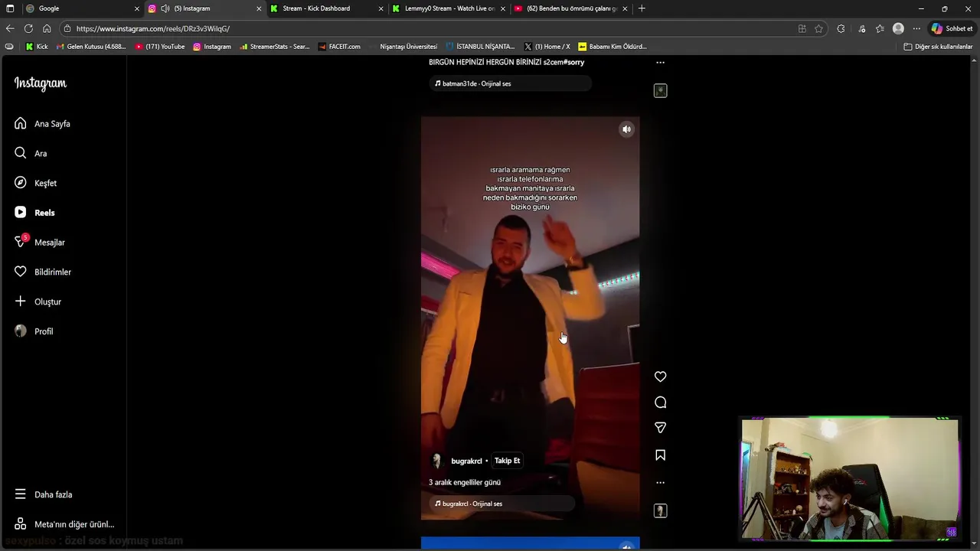
Task: Open Oluştur create menu
Action: click(x=38, y=302)
